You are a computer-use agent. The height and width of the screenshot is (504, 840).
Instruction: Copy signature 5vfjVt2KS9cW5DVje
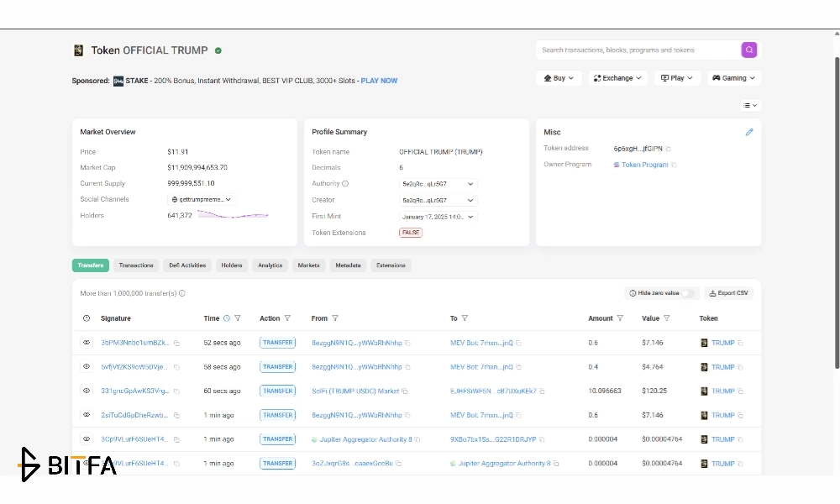[x=176, y=367]
